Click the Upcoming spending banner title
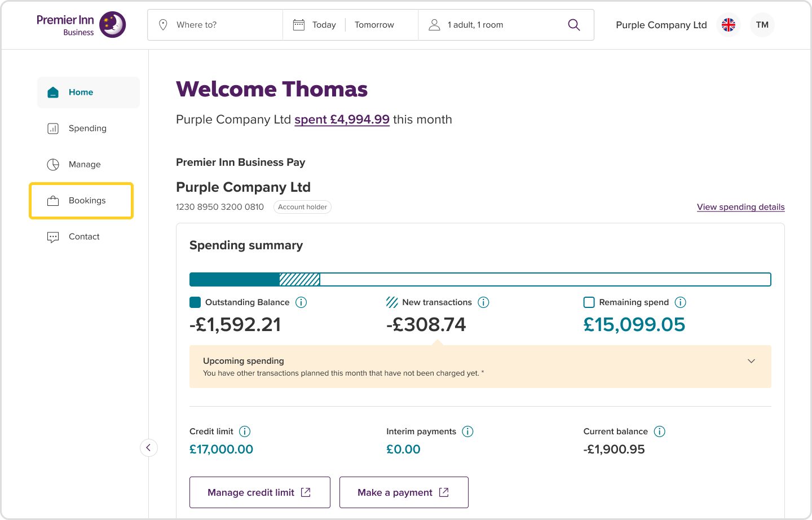This screenshot has width=812, height=520. 244,361
